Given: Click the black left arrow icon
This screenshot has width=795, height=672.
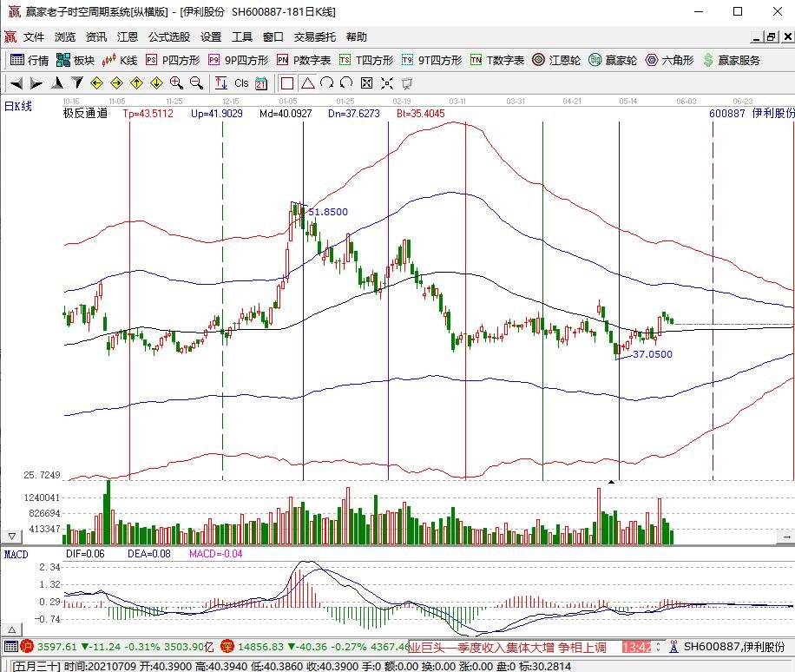Looking at the screenshot, I should tap(16, 83).
